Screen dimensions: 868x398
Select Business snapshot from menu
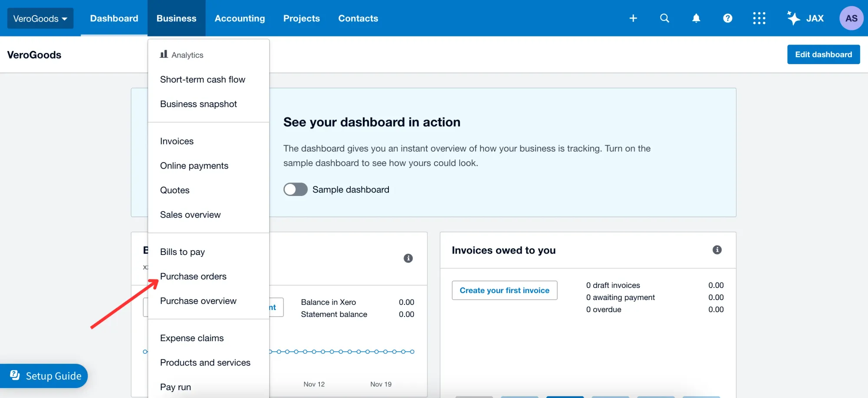(x=208, y=104)
